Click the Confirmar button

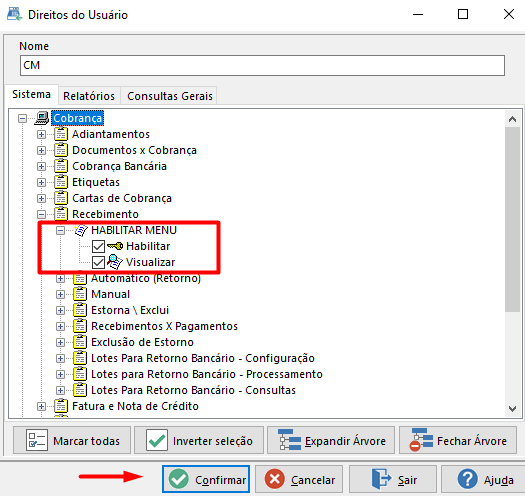tap(206, 479)
